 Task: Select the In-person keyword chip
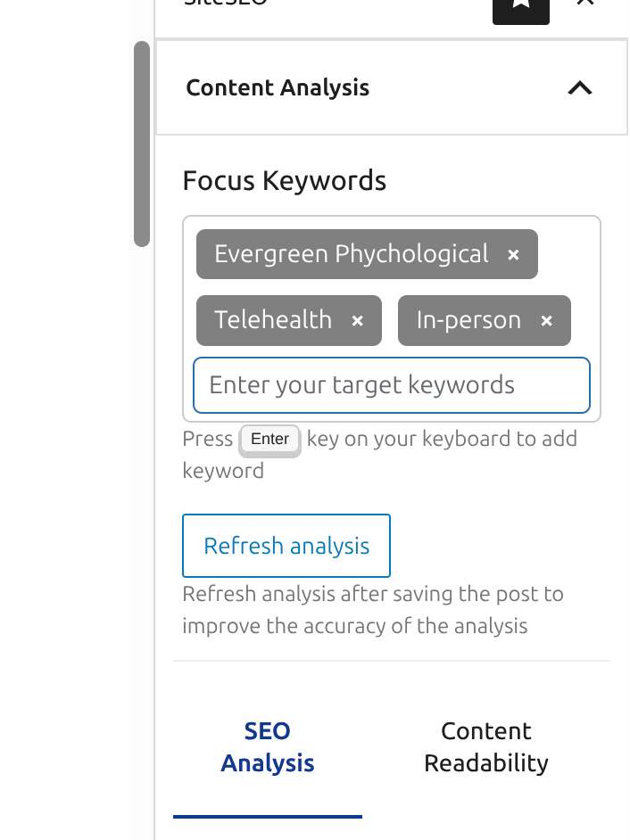pyautogui.click(x=468, y=320)
